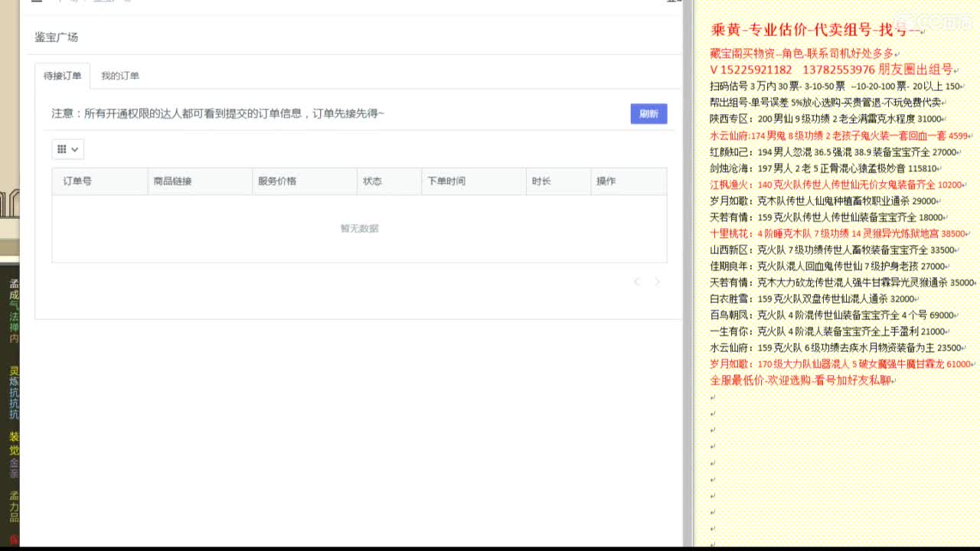Click the 刷新 refresh button
The width and height of the screenshot is (980, 551).
click(x=648, y=114)
